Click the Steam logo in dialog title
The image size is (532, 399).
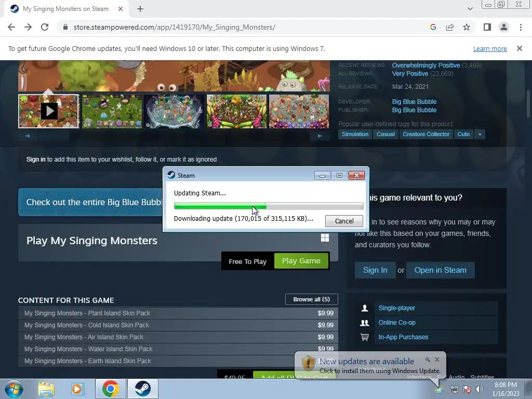(x=171, y=175)
